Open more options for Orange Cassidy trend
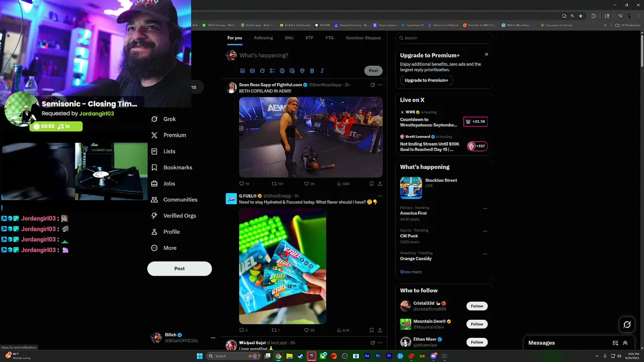The height and width of the screenshot is (362, 644). (x=485, y=254)
